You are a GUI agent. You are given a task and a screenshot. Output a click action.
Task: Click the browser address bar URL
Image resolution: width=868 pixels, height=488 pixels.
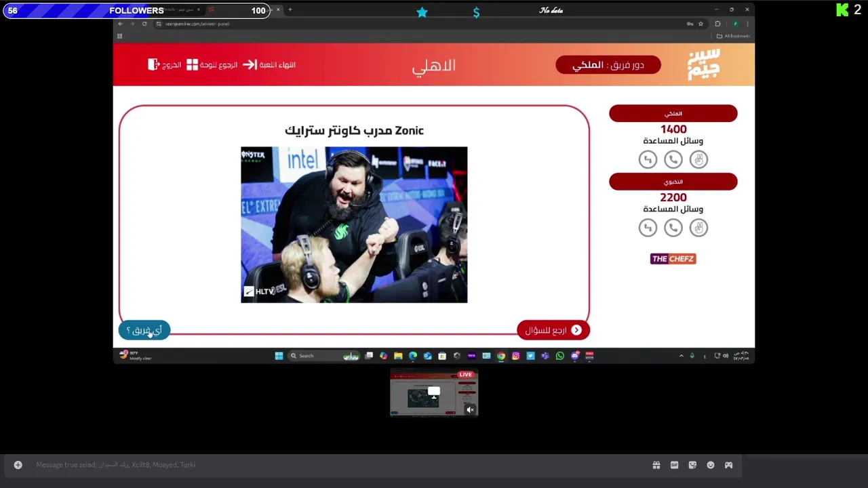[x=197, y=24]
